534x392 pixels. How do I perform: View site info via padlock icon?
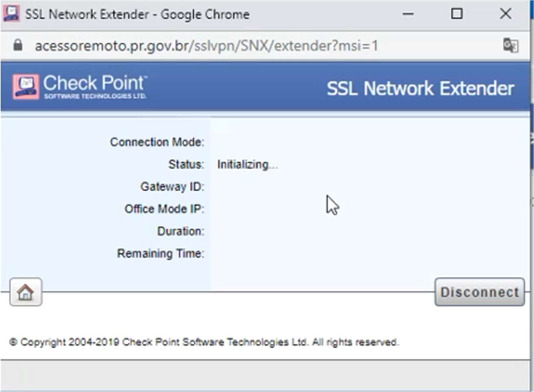click(x=18, y=45)
